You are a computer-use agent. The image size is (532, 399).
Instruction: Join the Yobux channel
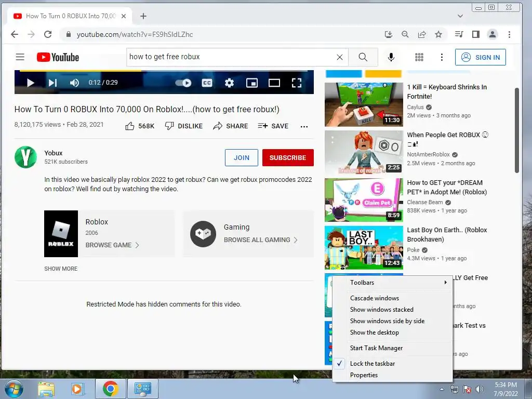[242, 158]
